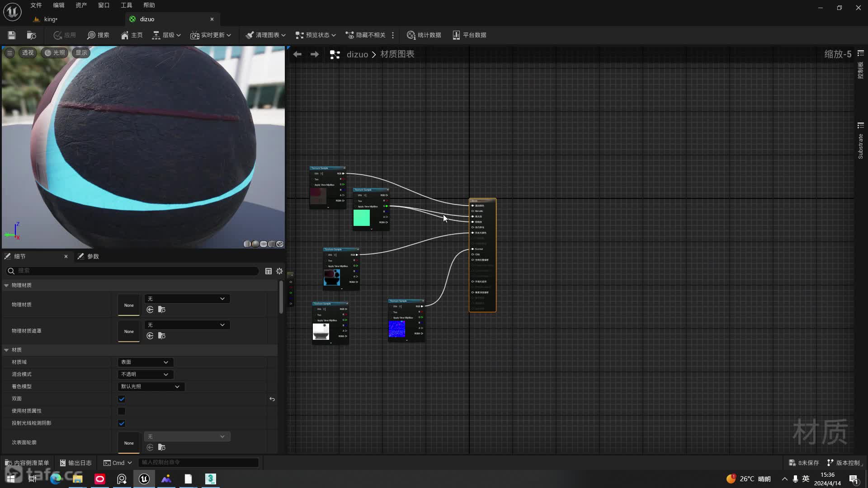Image resolution: width=868 pixels, height=488 pixels.
Task: Collapse the Physical Material (物理材质) section
Action: point(6,285)
